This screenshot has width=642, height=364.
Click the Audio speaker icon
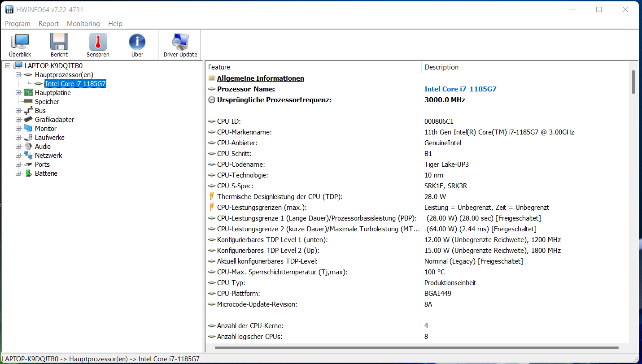click(28, 147)
